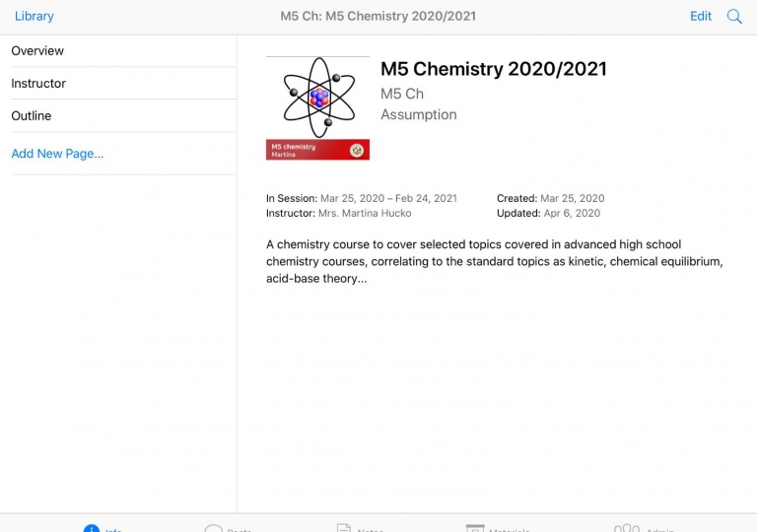Open the Materials tab tray icon
The width and height of the screenshot is (757, 532).
click(x=475, y=528)
